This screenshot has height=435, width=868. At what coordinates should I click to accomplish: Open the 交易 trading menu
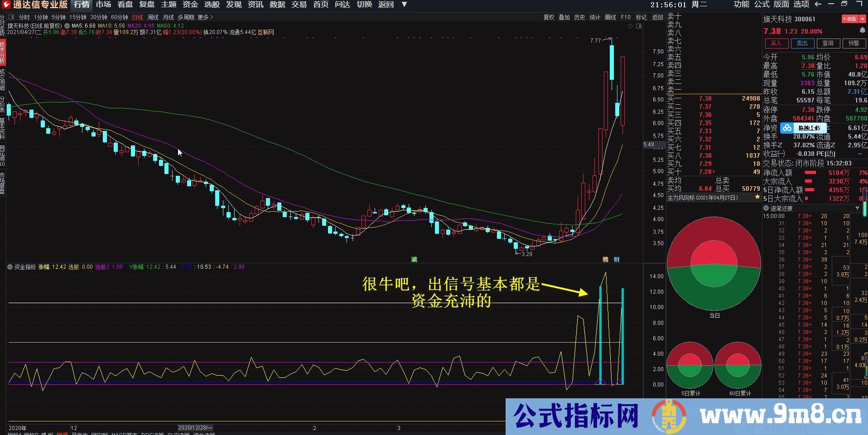pyautogui.click(x=299, y=5)
